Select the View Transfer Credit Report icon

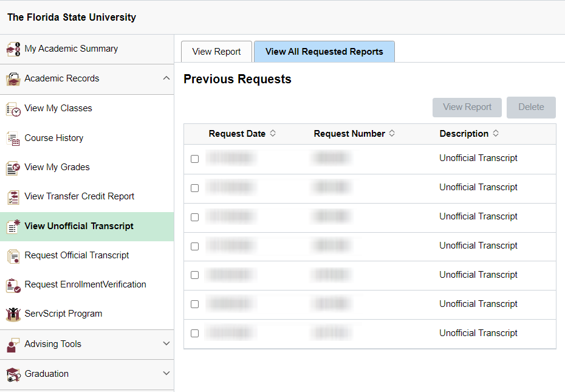point(13,197)
